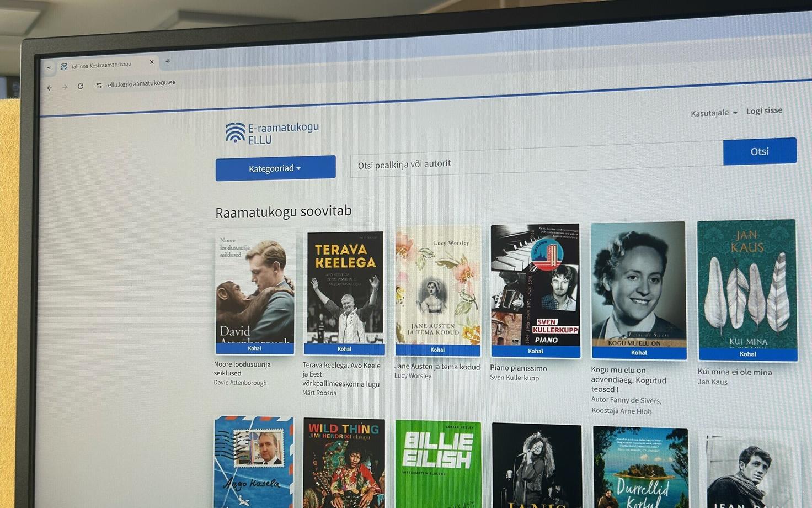Add a new browser tab

pos(168,61)
